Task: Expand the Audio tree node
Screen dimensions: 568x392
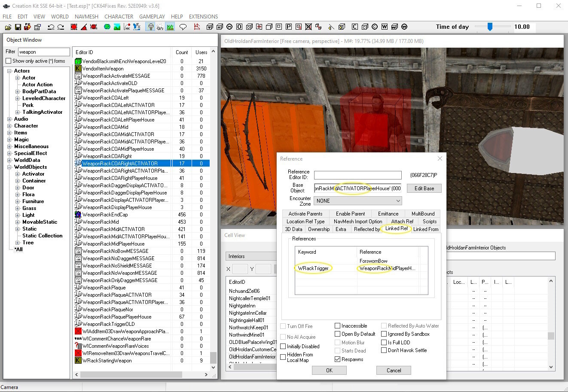Action: click(9, 119)
